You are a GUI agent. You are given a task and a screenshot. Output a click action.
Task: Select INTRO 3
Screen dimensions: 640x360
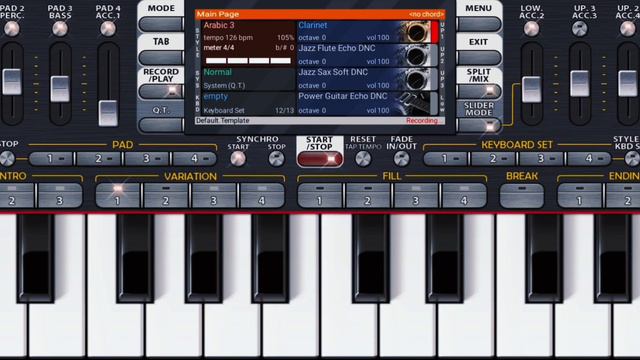point(60,196)
